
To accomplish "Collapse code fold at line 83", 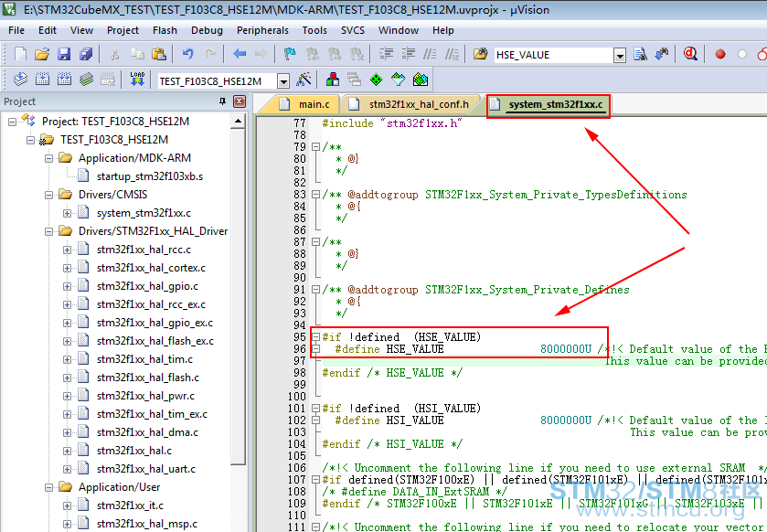I will pyautogui.click(x=316, y=195).
